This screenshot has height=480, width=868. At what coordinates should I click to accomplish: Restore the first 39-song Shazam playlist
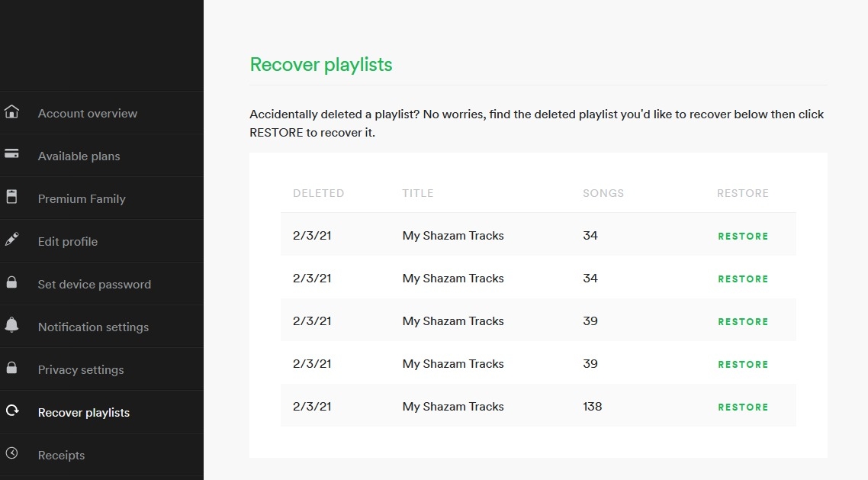click(x=743, y=322)
